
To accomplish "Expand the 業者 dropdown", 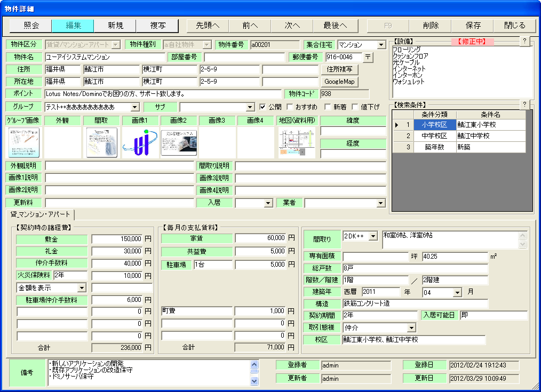I will click(381, 203).
